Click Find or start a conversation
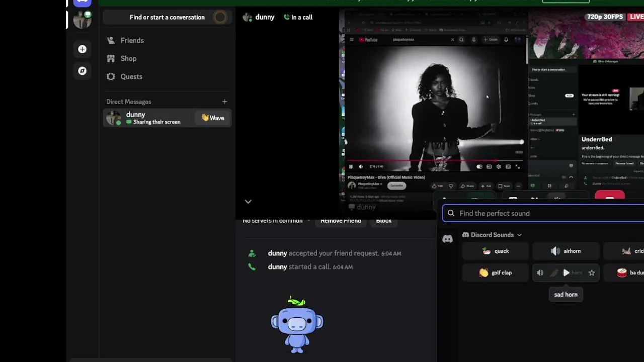This screenshot has width=644, height=362. tap(167, 17)
